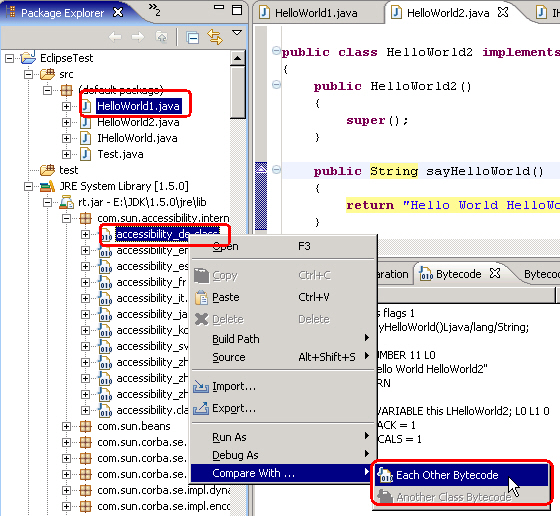Collapse the JRE System Library node
This screenshot has width=560, height=516.
pos(29,186)
